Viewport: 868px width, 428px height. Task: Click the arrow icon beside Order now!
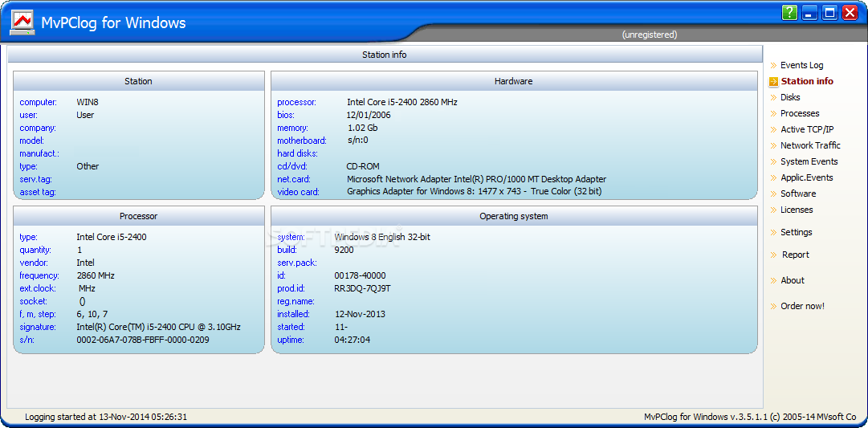click(x=773, y=306)
